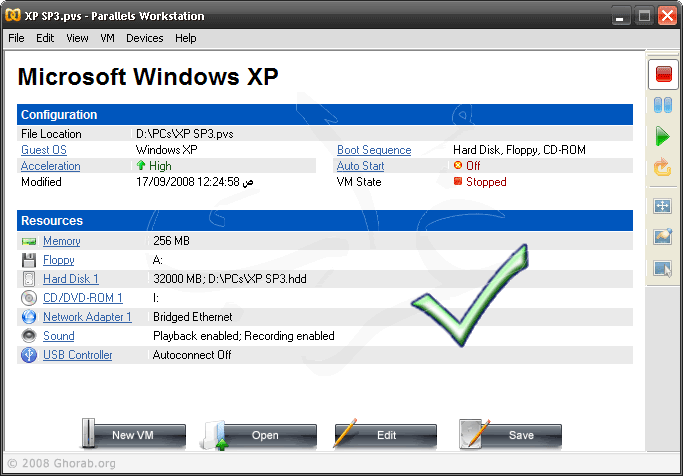
Task: Click the Hard Disk, Floppy, CD-ROM value
Action: pos(519,150)
